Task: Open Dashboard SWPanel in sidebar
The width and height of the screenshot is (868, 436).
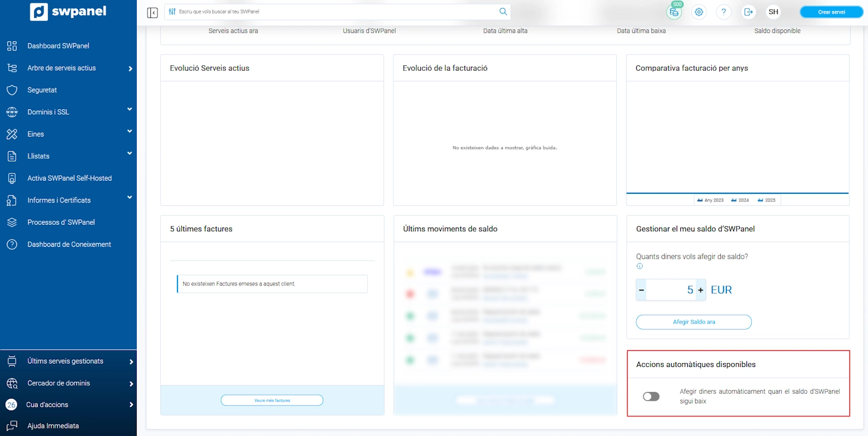Action: [x=58, y=46]
